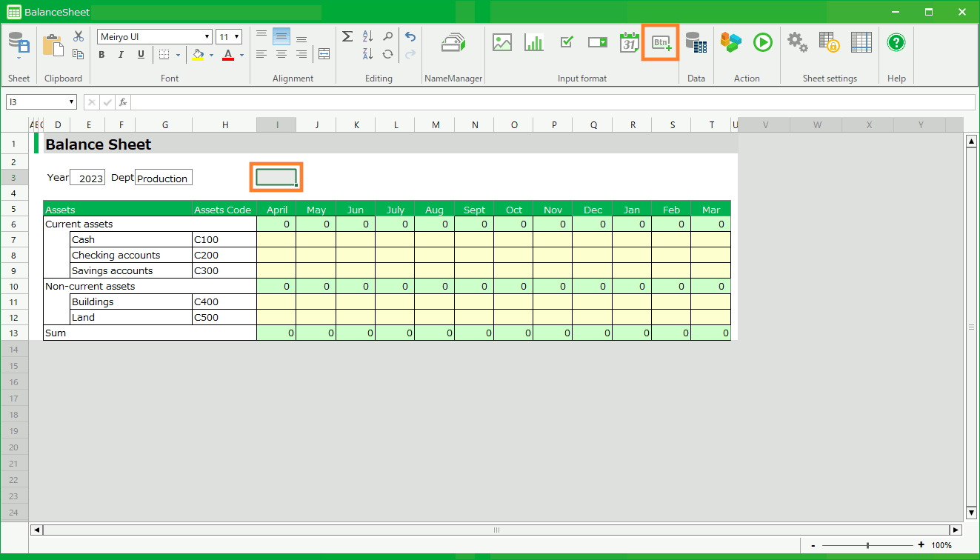Open the sheet protection lock settings
The width and height of the screenshot is (980, 560).
point(828,42)
